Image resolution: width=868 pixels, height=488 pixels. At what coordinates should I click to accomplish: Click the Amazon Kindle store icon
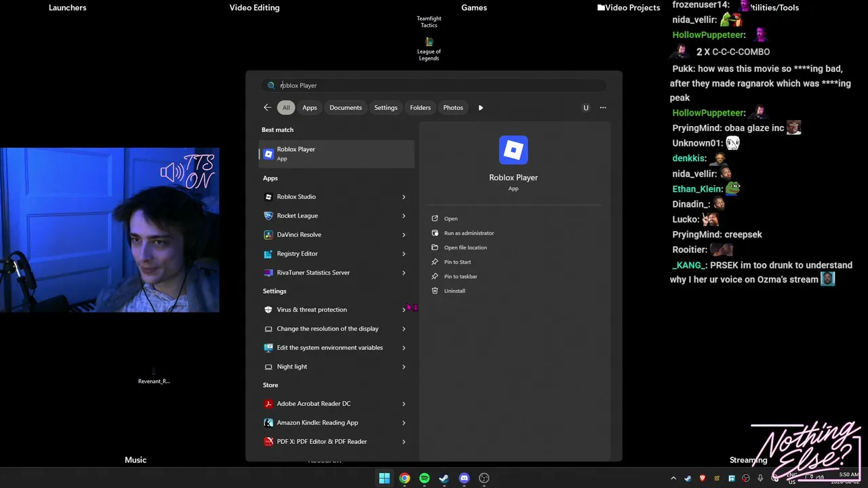tap(269, 423)
